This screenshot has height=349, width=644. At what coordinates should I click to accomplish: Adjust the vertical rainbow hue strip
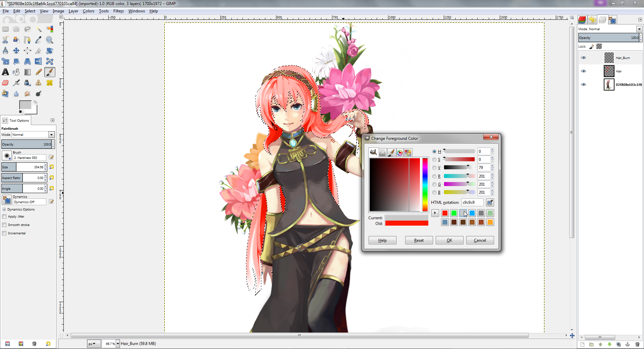pyautogui.click(x=425, y=184)
